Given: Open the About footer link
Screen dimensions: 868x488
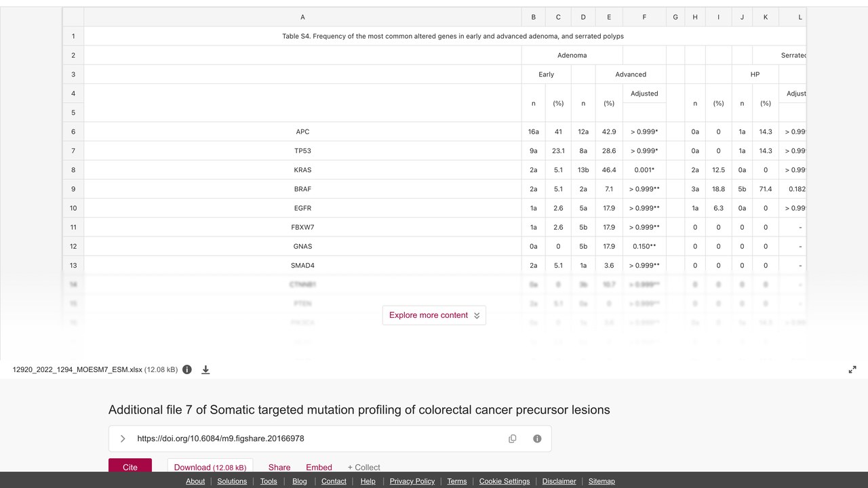Looking at the screenshot, I should pos(195,481).
